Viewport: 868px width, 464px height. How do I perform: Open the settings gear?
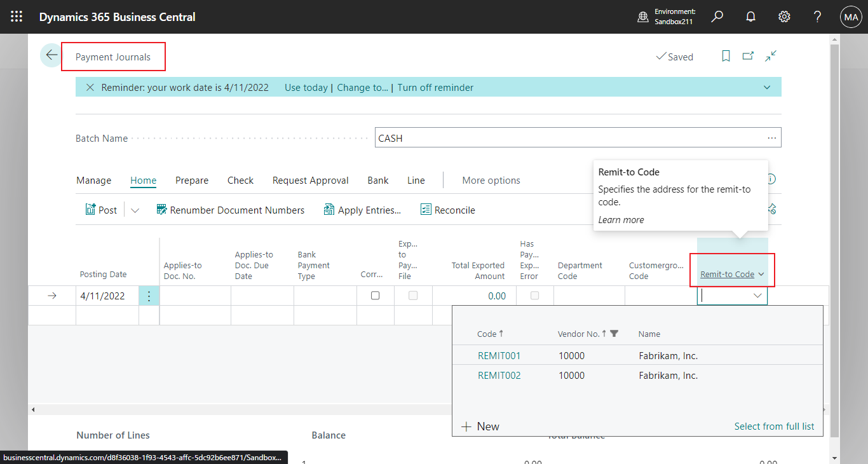click(783, 17)
